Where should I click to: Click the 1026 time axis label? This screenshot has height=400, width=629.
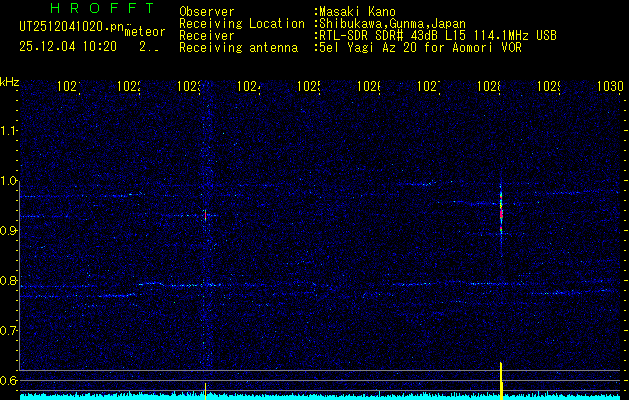[x=369, y=87]
